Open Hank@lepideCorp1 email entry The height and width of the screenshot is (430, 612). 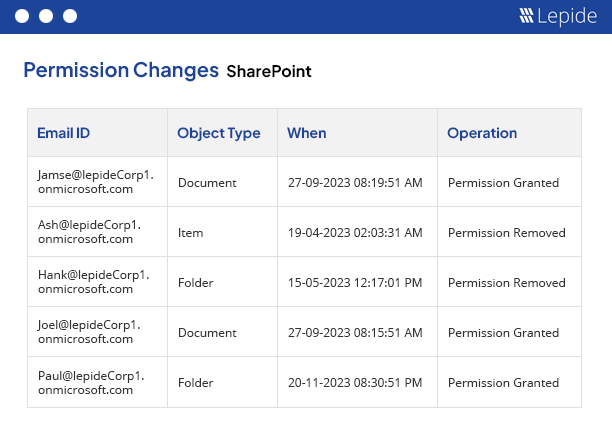pyautogui.click(x=92, y=282)
